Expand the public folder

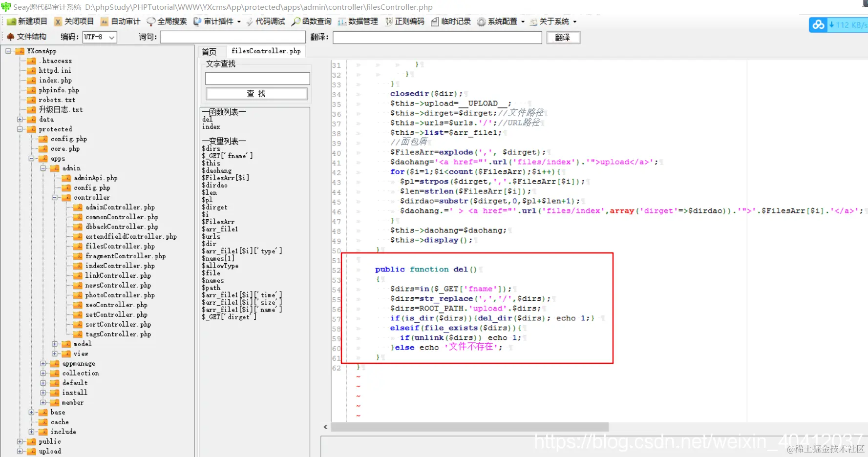click(20, 441)
